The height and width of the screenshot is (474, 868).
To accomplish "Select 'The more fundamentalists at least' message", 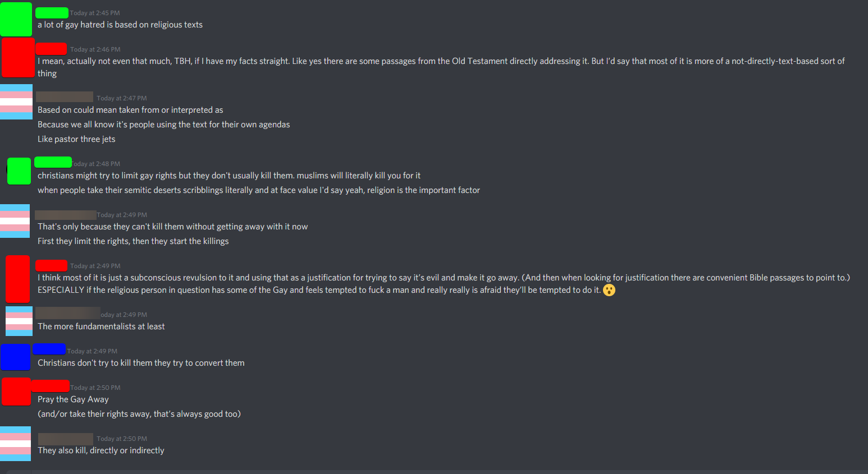I will pyautogui.click(x=101, y=326).
